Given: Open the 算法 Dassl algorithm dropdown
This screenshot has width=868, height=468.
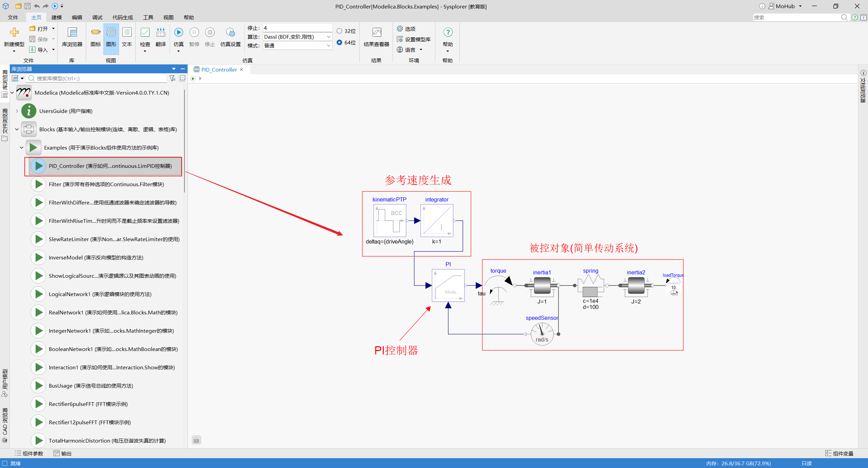Looking at the screenshot, I should coord(298,37).
